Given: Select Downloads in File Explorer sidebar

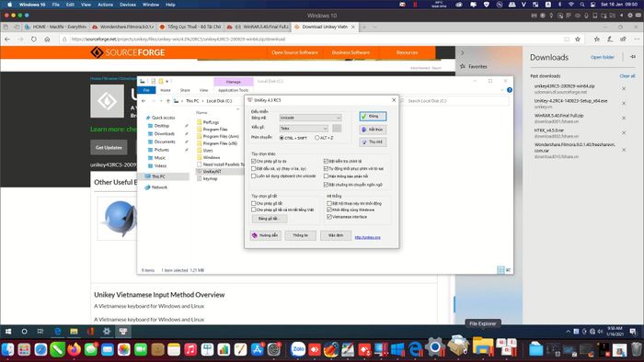Looking at the screenshot, I should click(165, 133).
